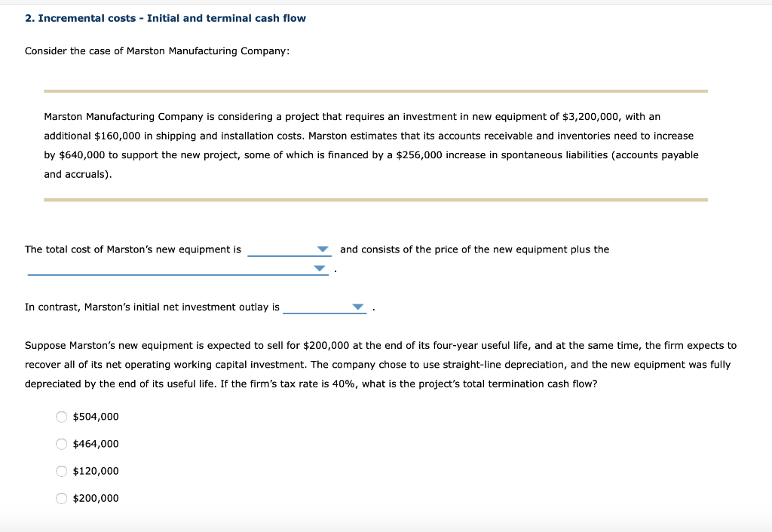Click the tan divider bar above the scenario

pos(375,90)
